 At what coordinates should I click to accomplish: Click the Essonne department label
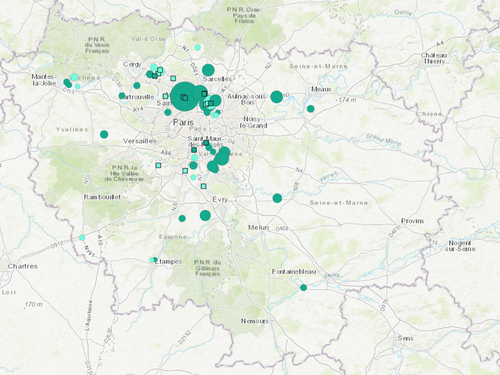(173, 237)
